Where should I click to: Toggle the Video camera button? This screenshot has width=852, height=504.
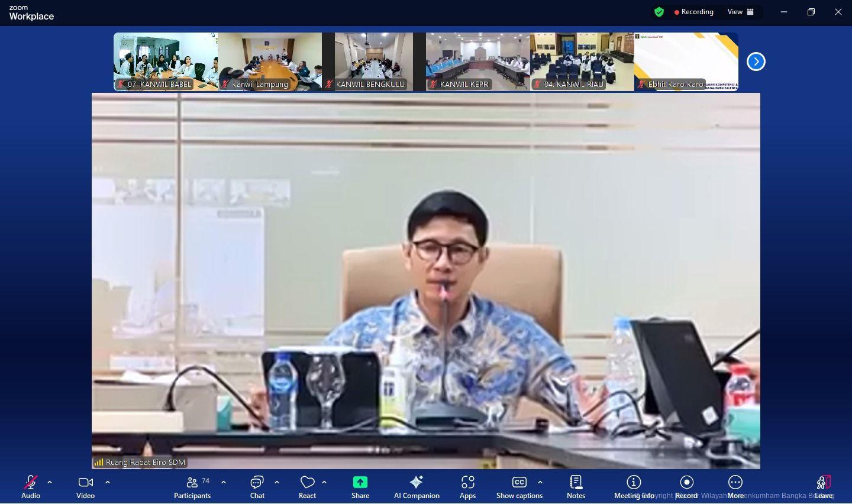click(85, 487)
